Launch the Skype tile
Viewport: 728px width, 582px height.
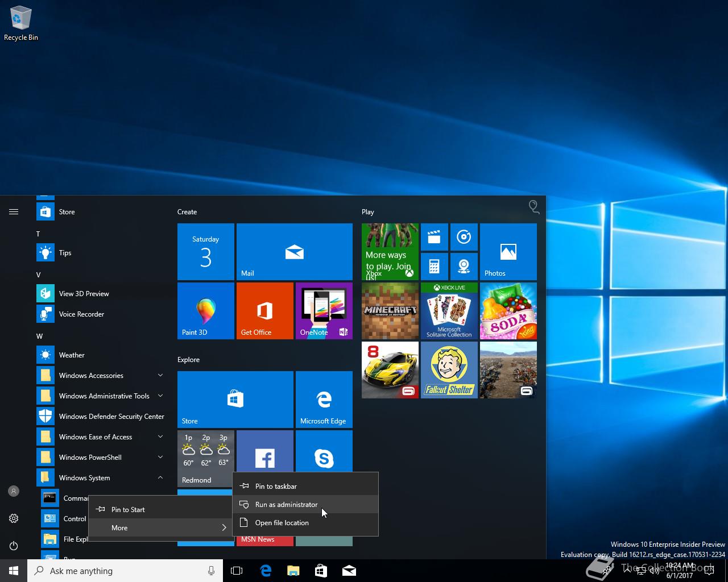(324, 451)
